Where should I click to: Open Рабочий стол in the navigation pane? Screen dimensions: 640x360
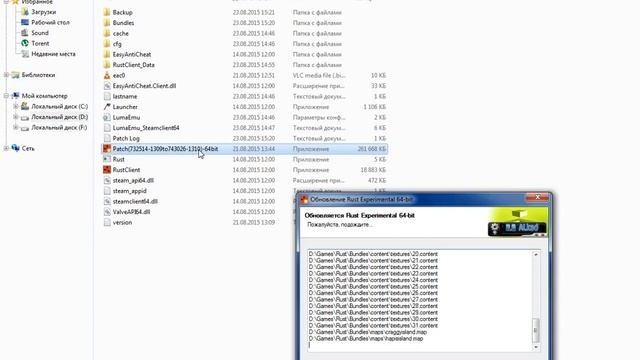coord(50,22)
